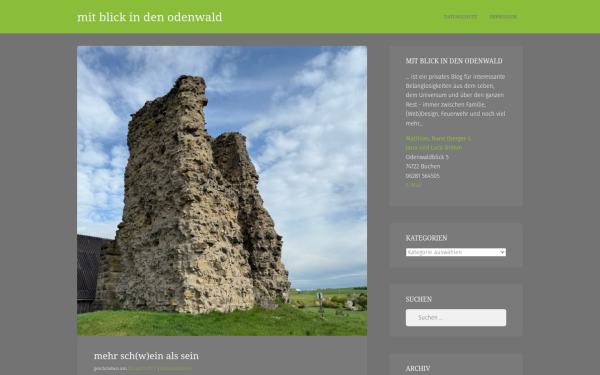Viewport: 600px width, 375px height.
Task: Select the phone number '06281 564505'
Action: pos(423,176)
